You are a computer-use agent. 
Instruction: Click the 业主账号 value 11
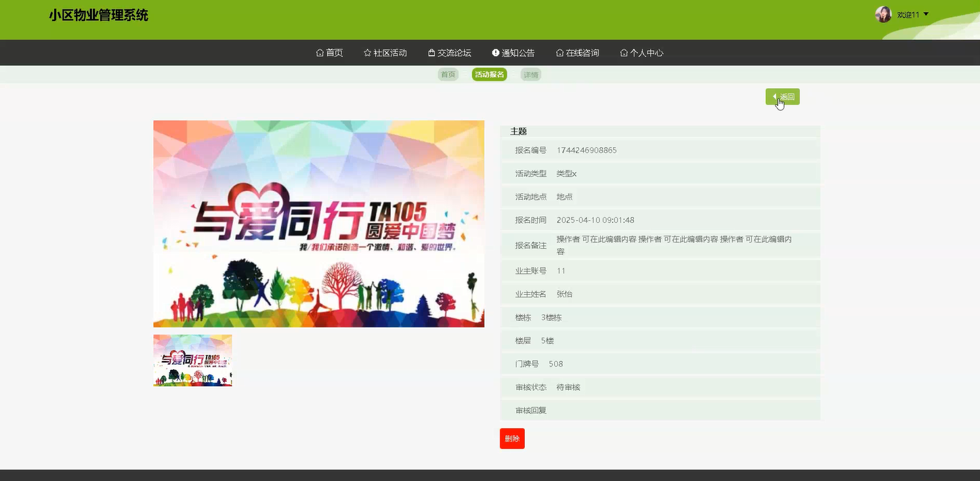[x=561, y=271]
